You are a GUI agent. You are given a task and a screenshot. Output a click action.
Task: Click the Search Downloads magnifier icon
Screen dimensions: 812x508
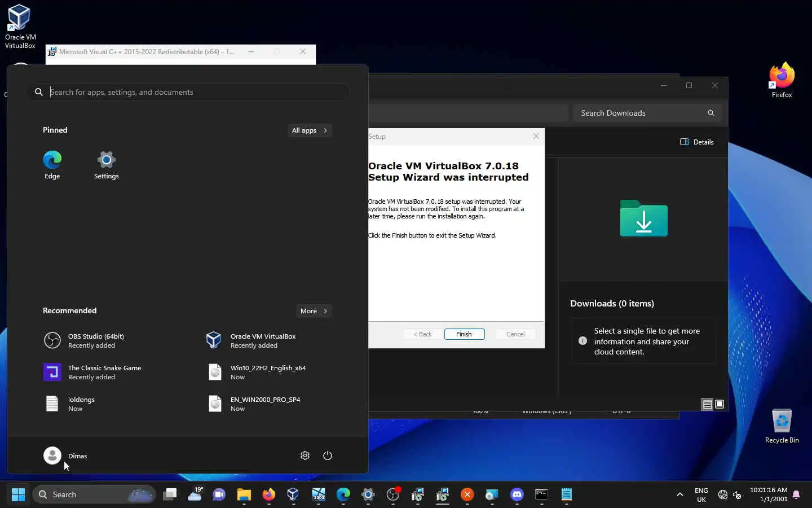coord(711,113)
